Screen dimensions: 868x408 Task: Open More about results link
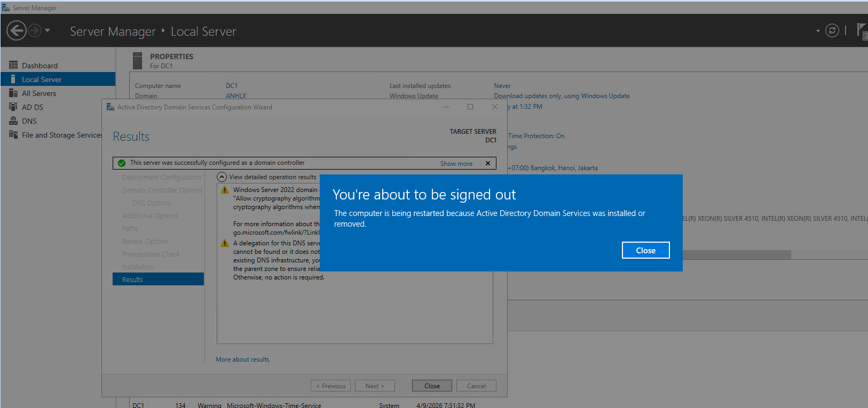click(x=242, y=359)
